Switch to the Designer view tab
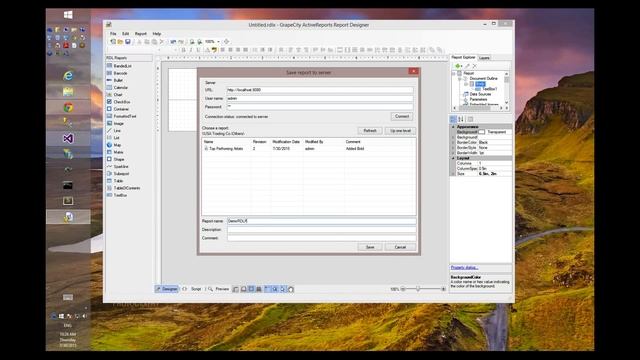 coord(167,289)
